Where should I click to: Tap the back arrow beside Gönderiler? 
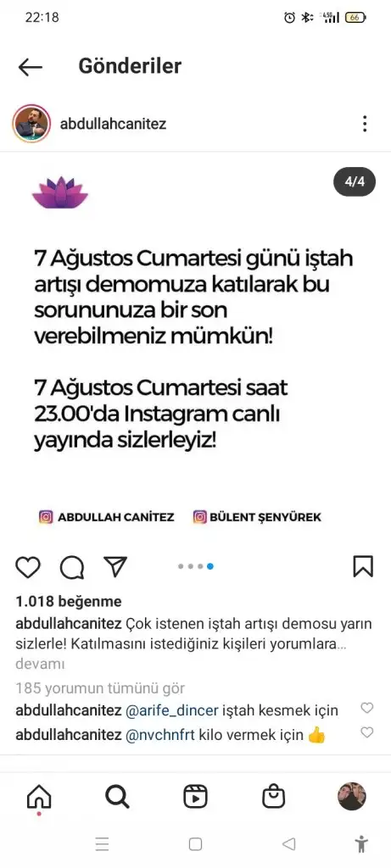pyautogui.click(x=30, y=67)
